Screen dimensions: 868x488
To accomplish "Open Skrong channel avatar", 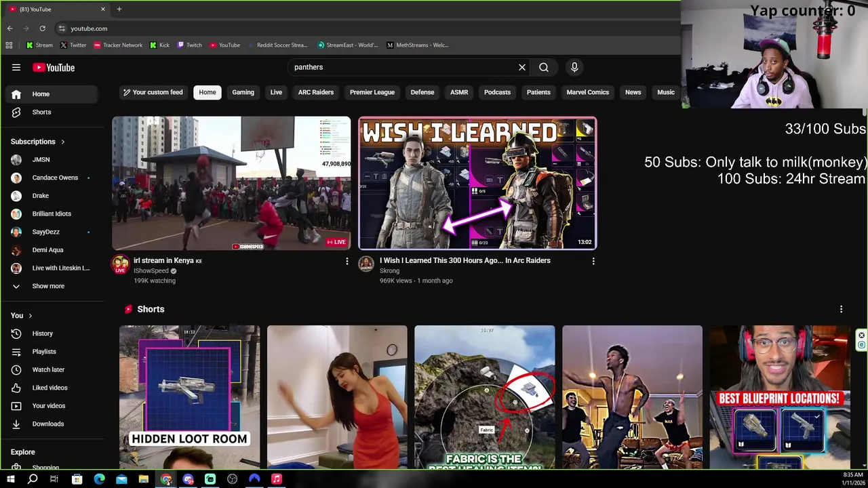I will click(x=366, y=264).
